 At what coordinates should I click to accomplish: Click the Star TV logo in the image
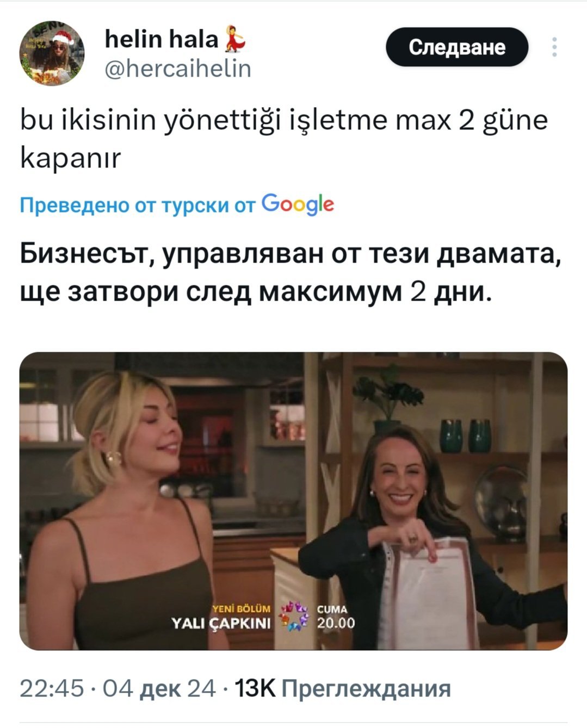pos(294,616)
